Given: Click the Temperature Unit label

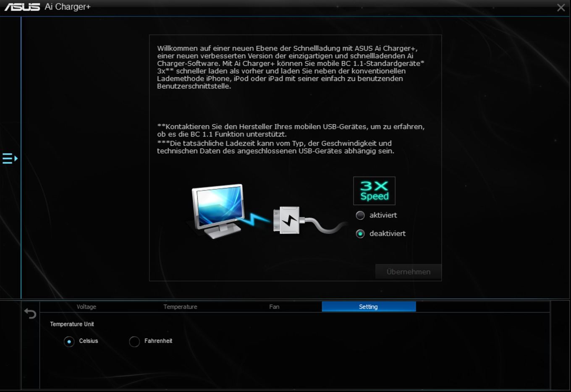Looking at the screenshot, I should coord(72,324).
